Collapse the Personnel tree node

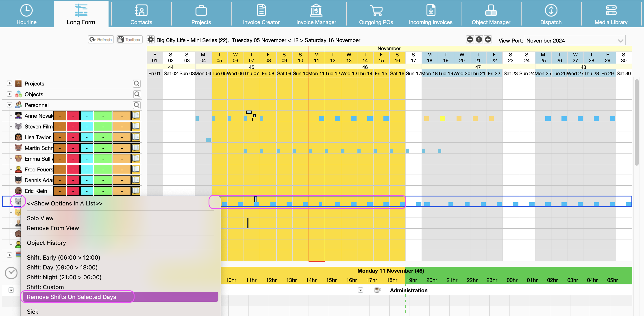pyautogui.click(x=9, y=105)
